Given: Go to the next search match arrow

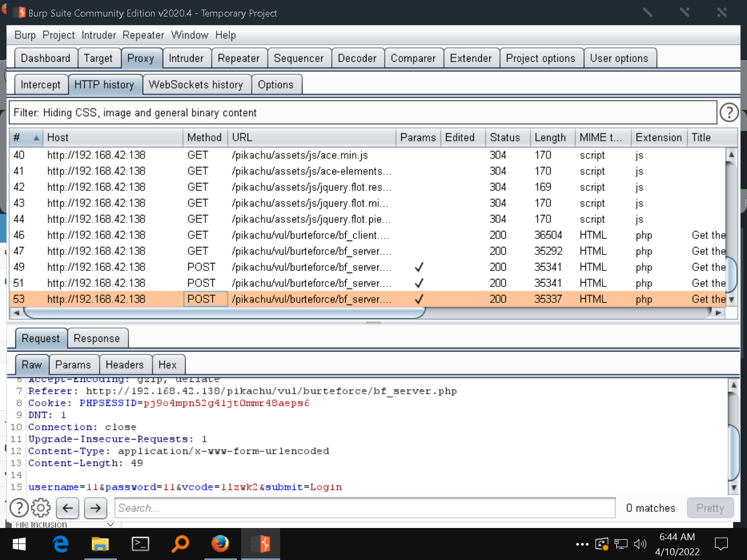Looking at the screenshot, I should click(x=96, y=508).
